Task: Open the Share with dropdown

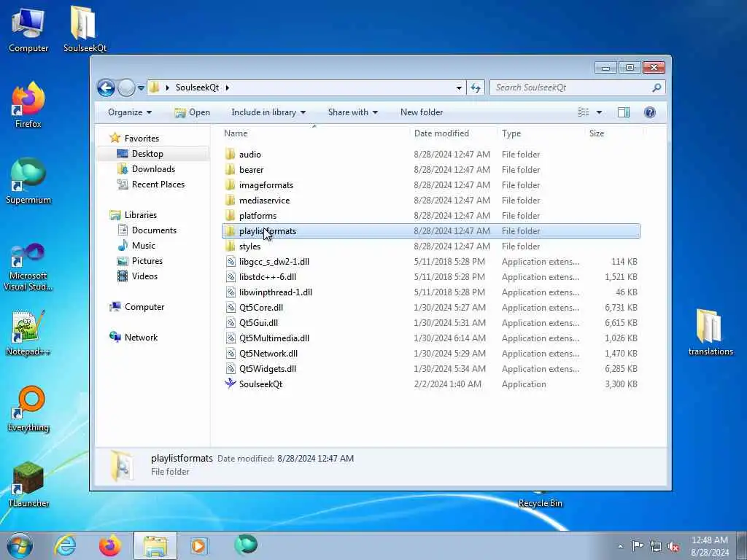Action: click(352, 112)
